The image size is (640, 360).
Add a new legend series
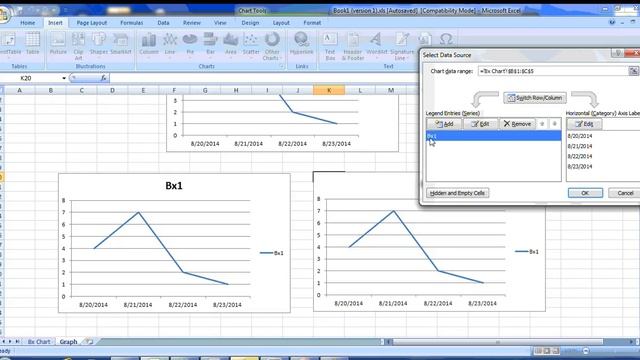444,124
